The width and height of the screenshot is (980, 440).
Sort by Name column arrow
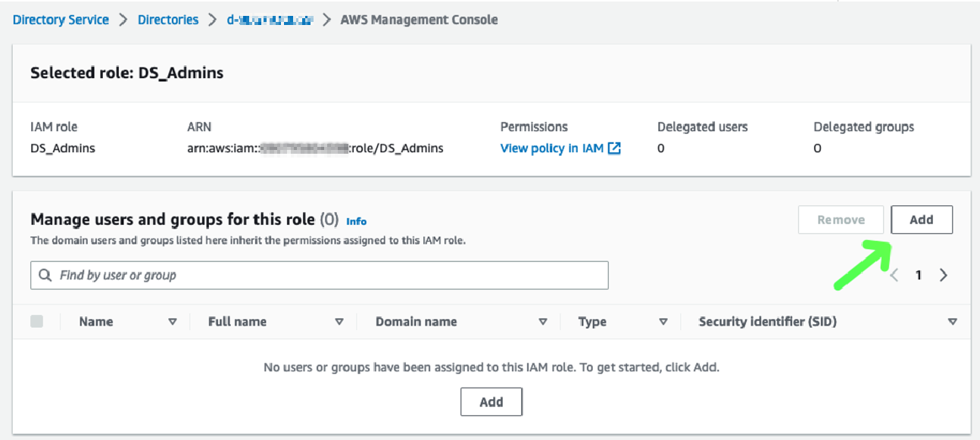[173, 322]
